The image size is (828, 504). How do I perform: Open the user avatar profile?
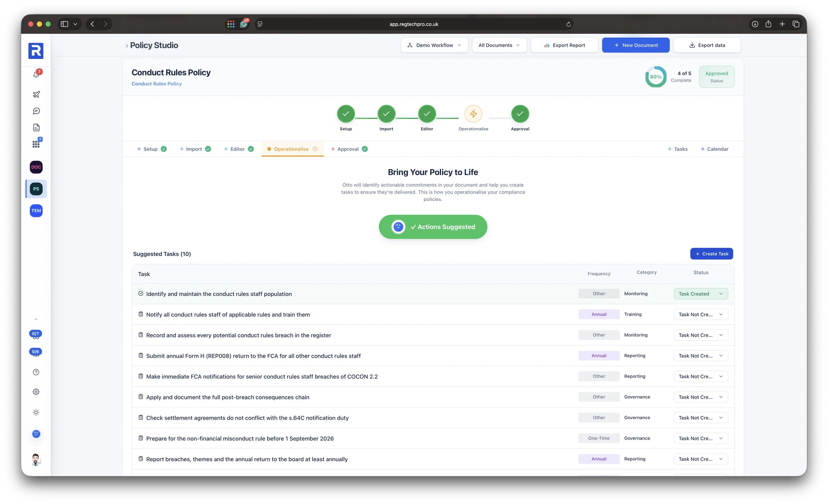36,459
